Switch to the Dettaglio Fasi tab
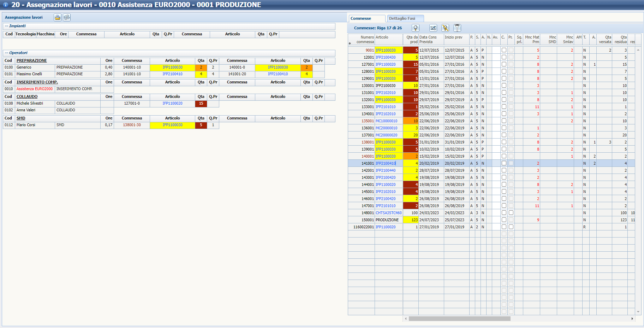This screenshot has height=328, width=644. (x=402, y=18)
